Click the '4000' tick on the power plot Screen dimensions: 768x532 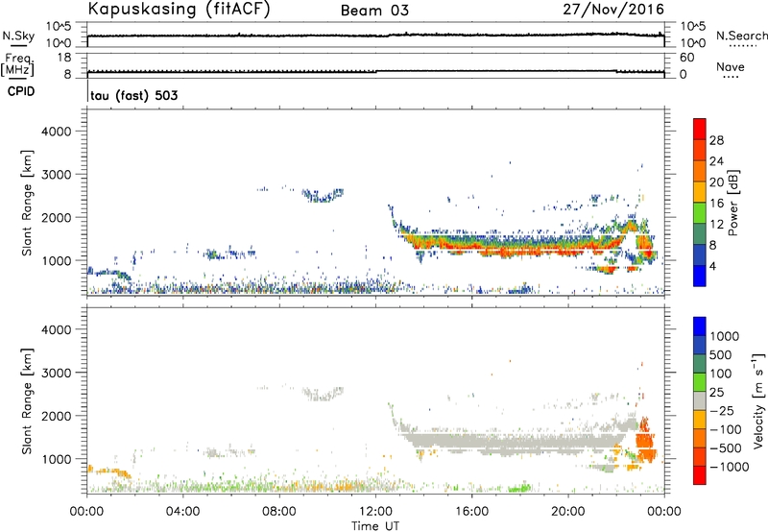point(57,132)
